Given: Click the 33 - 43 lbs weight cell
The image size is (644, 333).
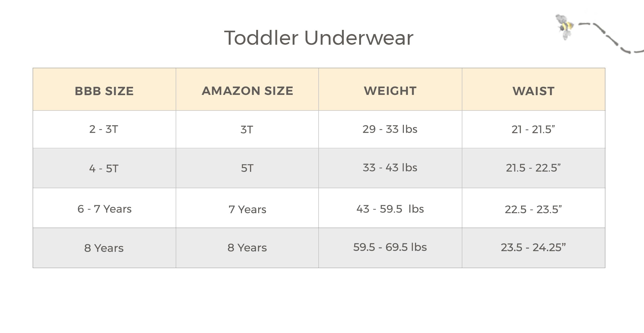Looking at the screenshot, I should (x=390, y=168).
